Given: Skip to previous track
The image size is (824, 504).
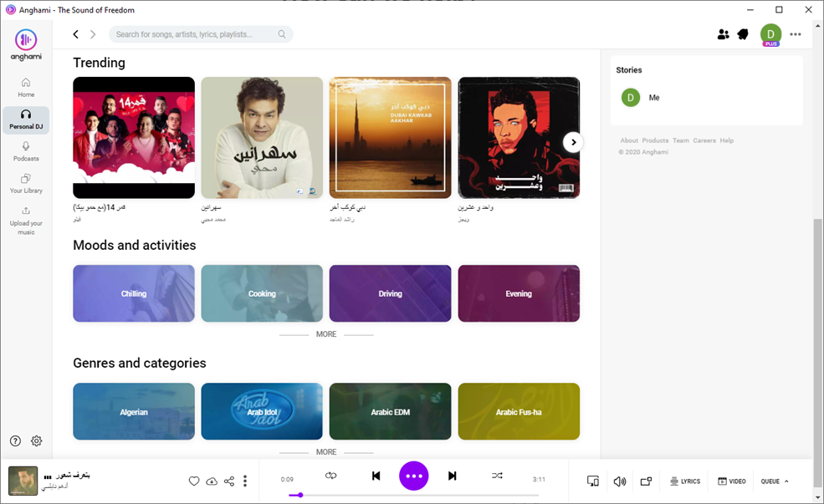Looking at the screenshot, I should [376, 476].
